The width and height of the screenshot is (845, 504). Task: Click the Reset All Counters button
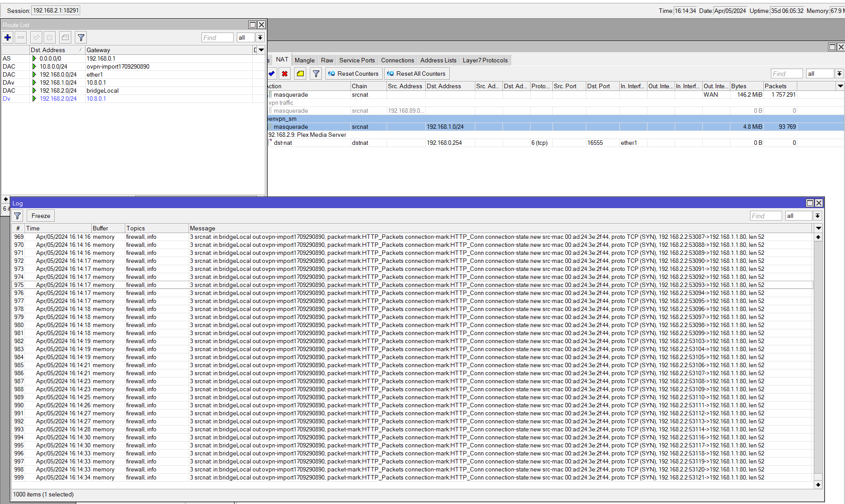coord(416,74)
